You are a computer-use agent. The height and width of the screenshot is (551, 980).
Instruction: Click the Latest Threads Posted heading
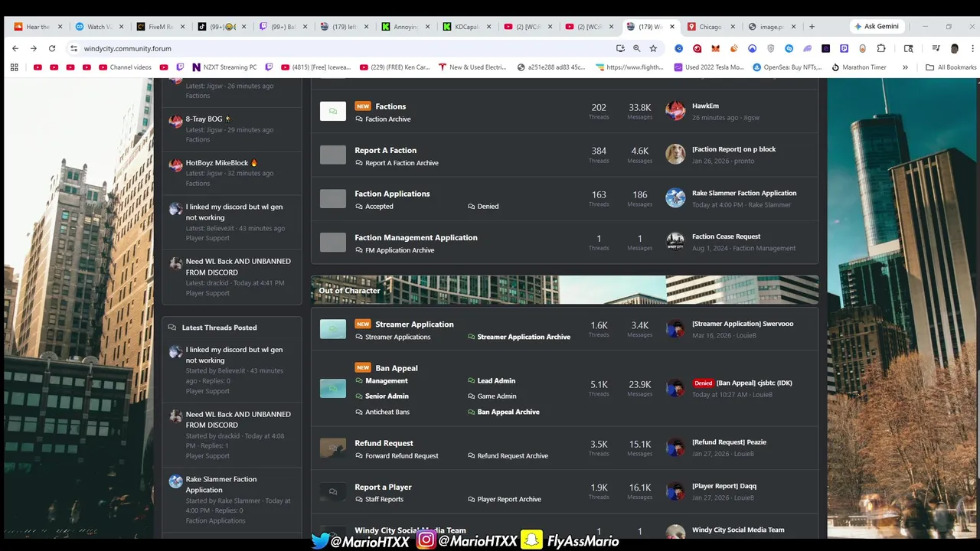tap(219, 328)
